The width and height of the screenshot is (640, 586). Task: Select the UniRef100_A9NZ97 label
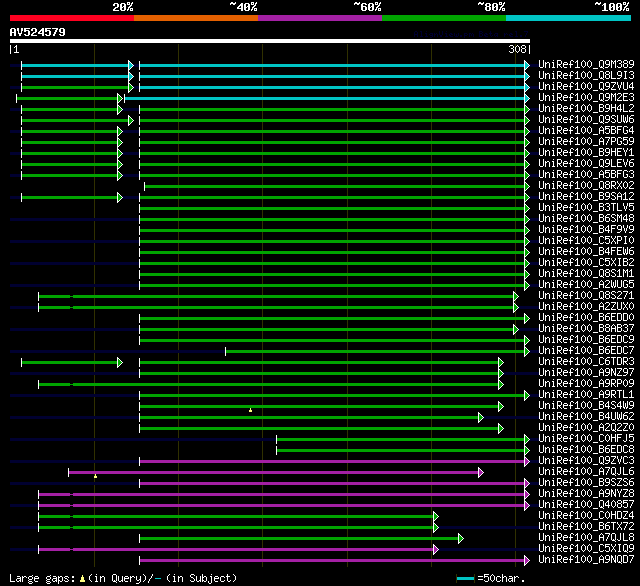[586, 373]
